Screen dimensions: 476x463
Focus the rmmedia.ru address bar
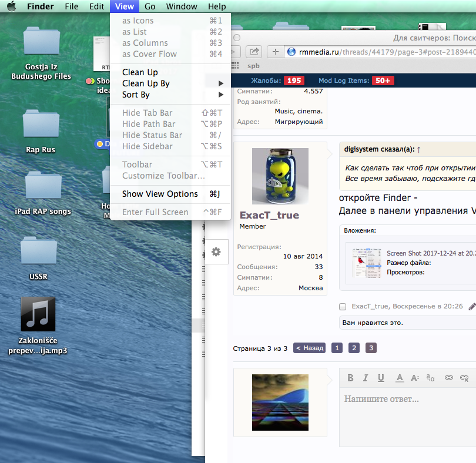click(x=380, y=52)
